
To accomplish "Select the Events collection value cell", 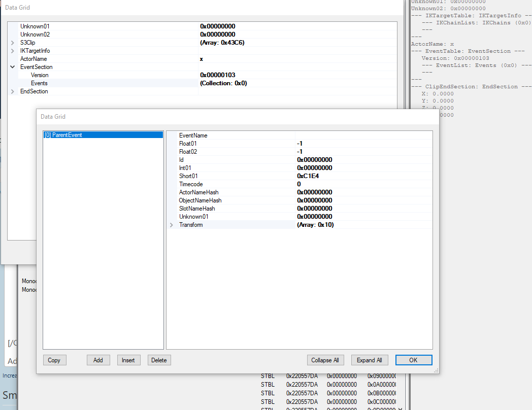I will pos(223,83).
